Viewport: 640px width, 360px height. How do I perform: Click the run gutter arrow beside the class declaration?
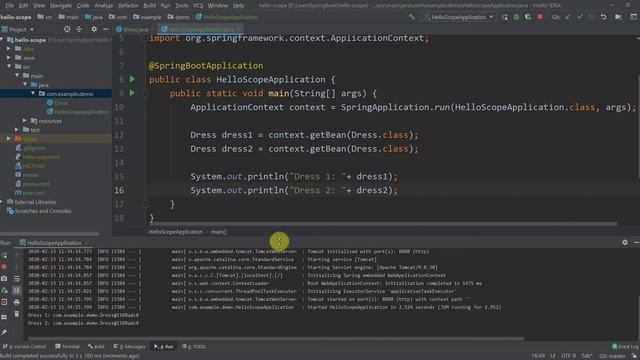(132, 79)
